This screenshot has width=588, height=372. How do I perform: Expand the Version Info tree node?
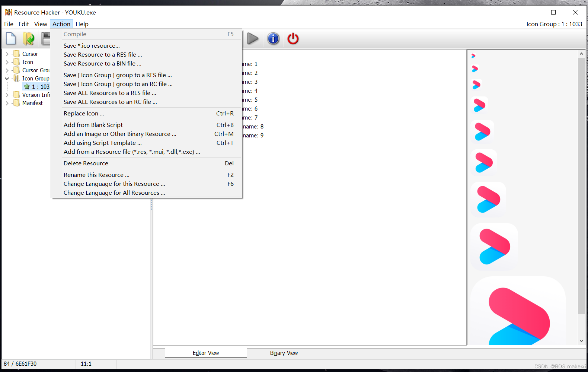[7, 95]
